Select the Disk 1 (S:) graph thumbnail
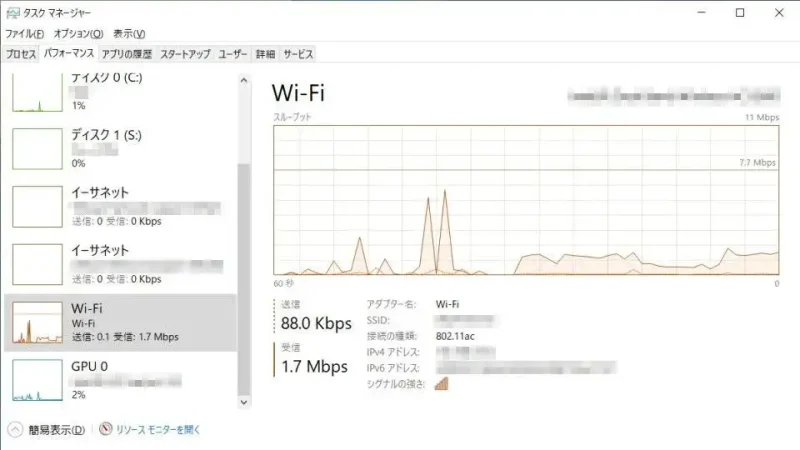This screenshot has height=450, width=800. pos(37,149)
